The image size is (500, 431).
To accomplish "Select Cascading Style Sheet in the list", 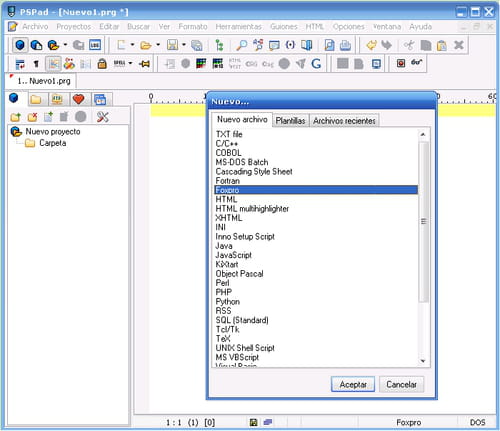I will (315, 171).
